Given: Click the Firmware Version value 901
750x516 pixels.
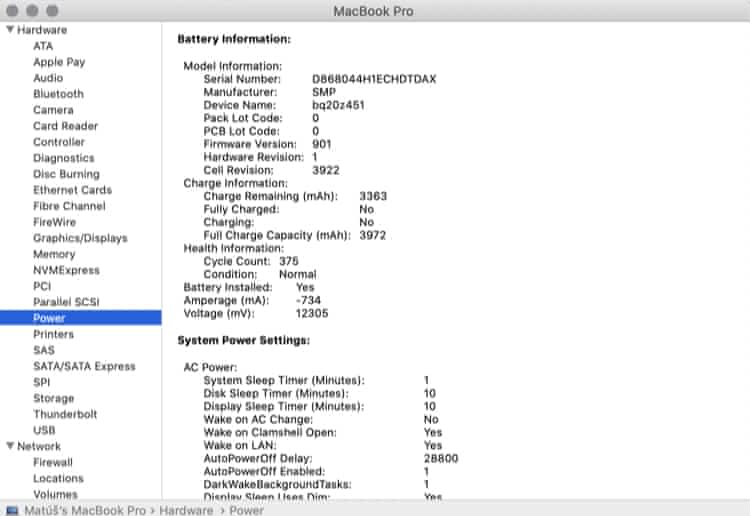Looking at the screenshot, I should (321, 144).
